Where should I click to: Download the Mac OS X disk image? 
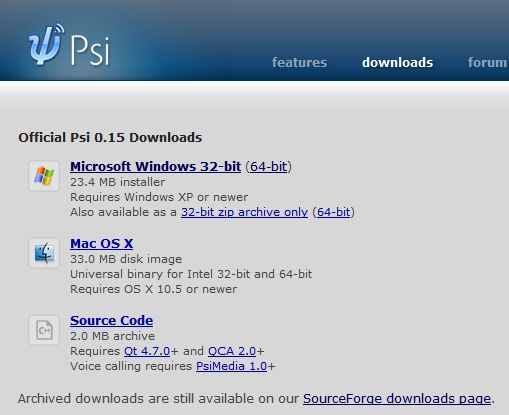(x=102, y=243)
